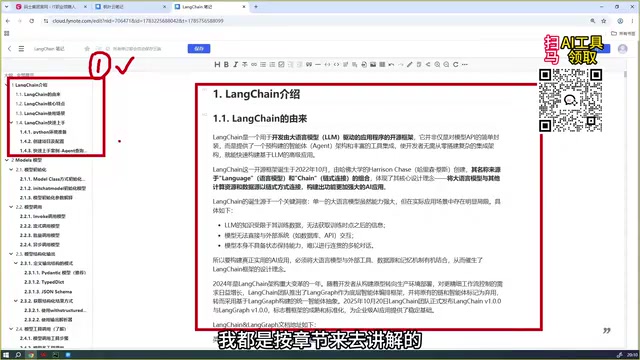The width and height of the screenshot is (640, 360).
Task: Reload the page in Chrome
Action: point(31,21)
